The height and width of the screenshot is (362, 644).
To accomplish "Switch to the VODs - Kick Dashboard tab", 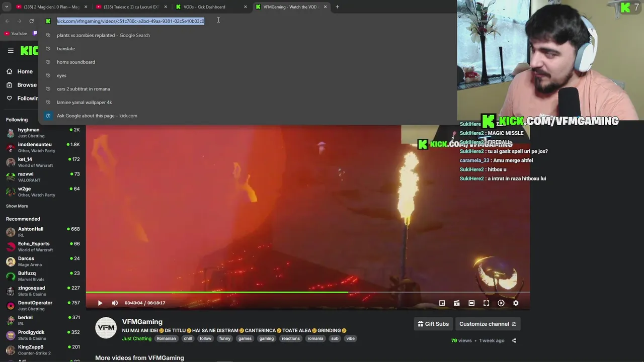I will 211,7.
